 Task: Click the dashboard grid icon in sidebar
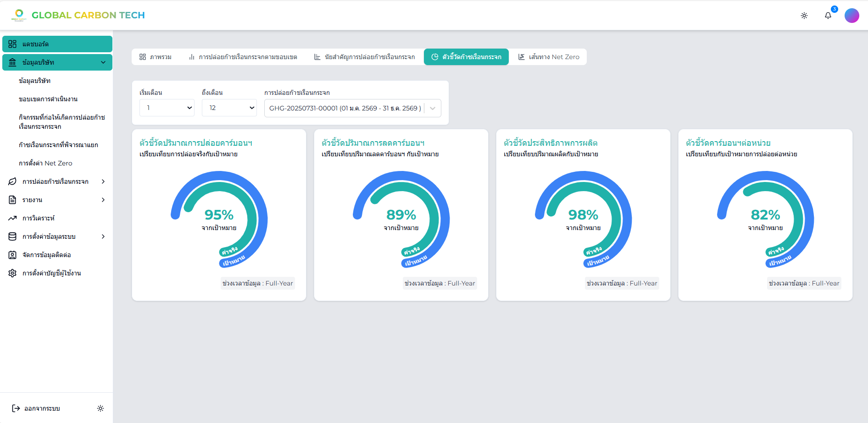click(x=12, y=44)
